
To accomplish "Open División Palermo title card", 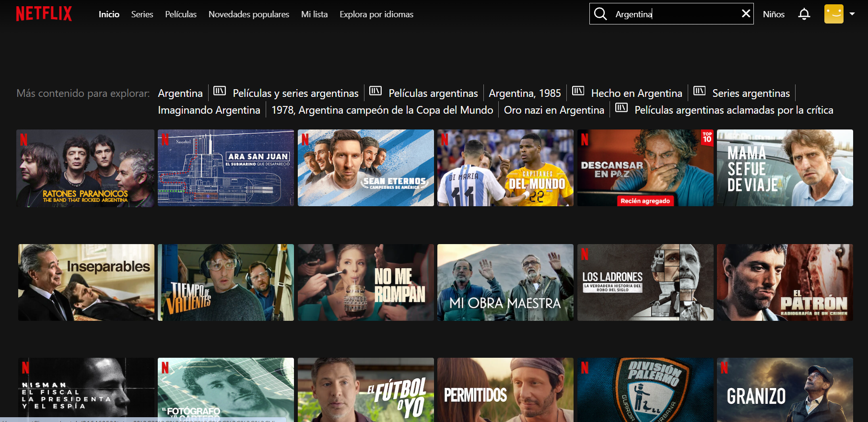I will click(x=645, y=390).
